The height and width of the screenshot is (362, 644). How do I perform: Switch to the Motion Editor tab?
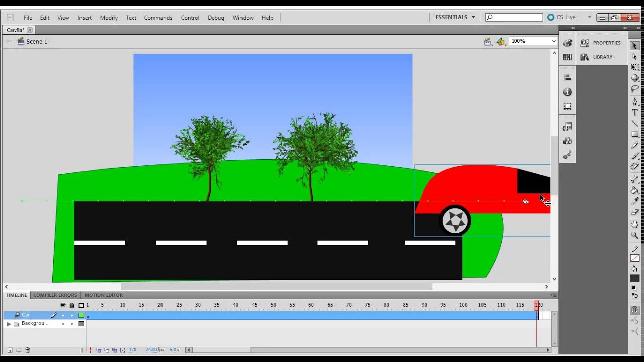pos(104,295)
